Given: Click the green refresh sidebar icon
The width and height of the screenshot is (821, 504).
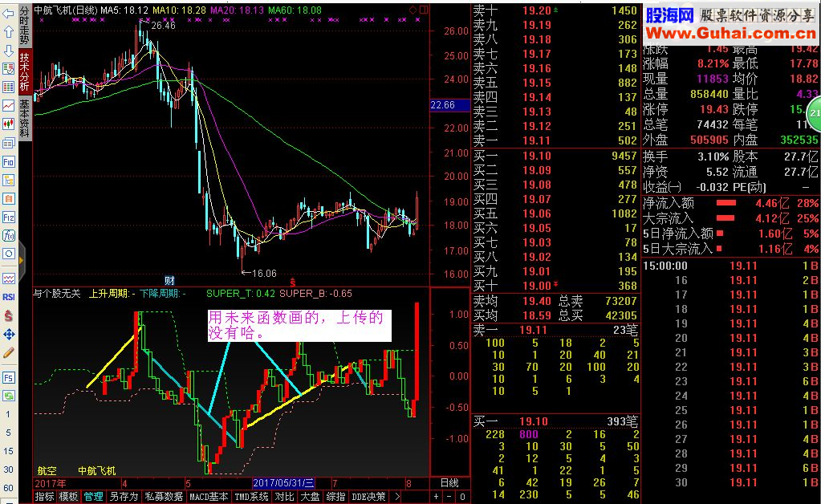Looking at the screenshot, I should tap(8, 396).
